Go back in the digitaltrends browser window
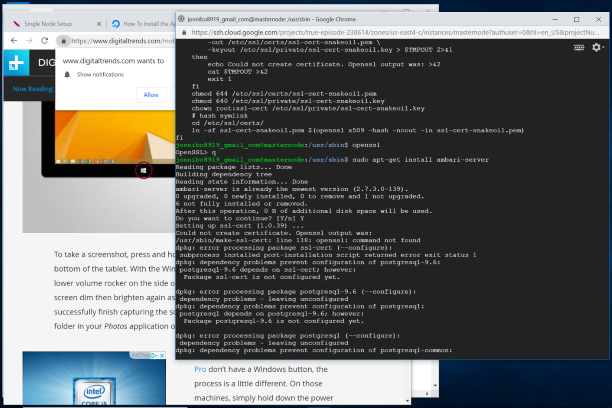The width and height of the screenshot is (612, 408). [14, 41]
